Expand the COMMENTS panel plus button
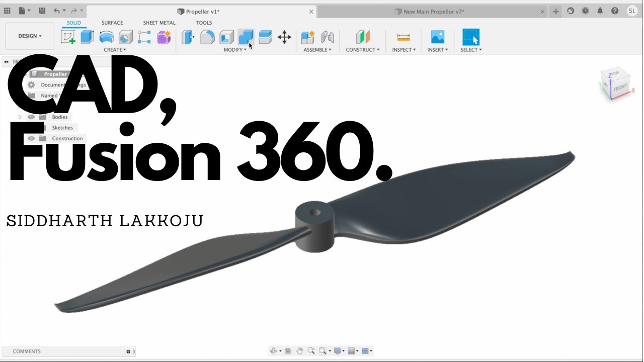The width and height of the screenshot is (644, 362). coord(128,351)
